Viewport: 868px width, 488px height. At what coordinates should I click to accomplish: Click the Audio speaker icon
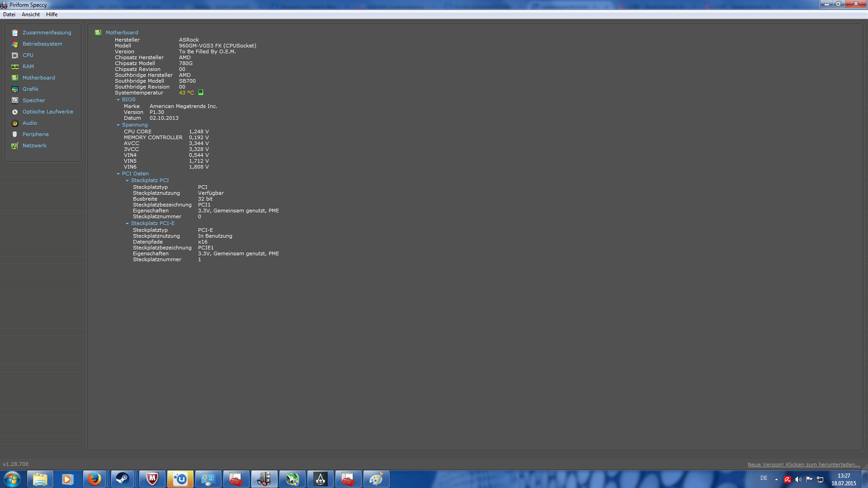tap(15, 123)
